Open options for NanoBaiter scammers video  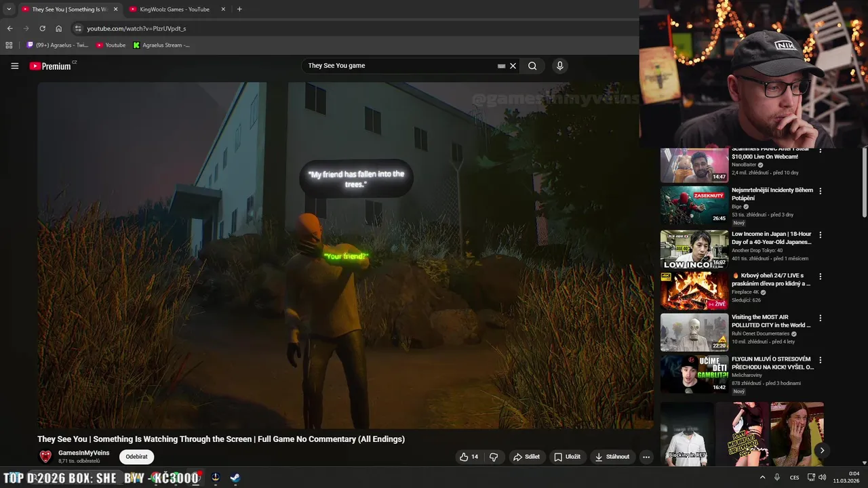[821, 150]
